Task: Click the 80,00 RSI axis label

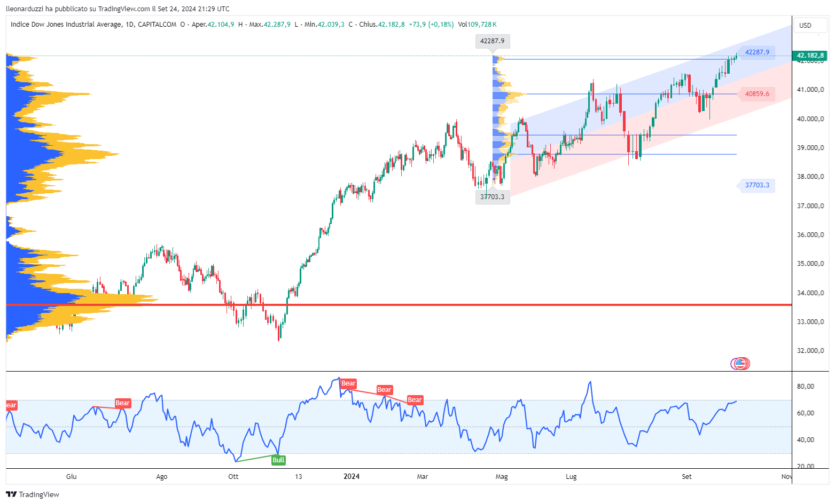Action: 806,387
